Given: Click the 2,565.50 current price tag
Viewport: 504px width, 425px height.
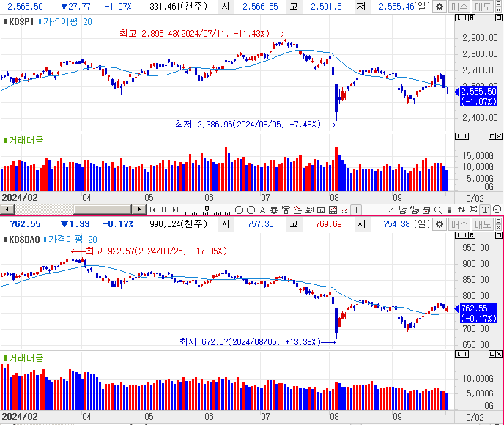Looking at the screenshot, I should point(478,96).
